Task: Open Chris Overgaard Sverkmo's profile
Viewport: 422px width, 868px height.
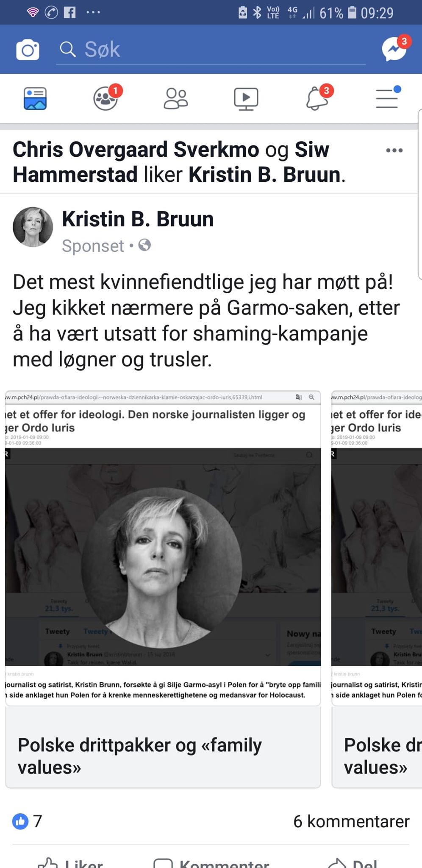Action: coord(136,149)
